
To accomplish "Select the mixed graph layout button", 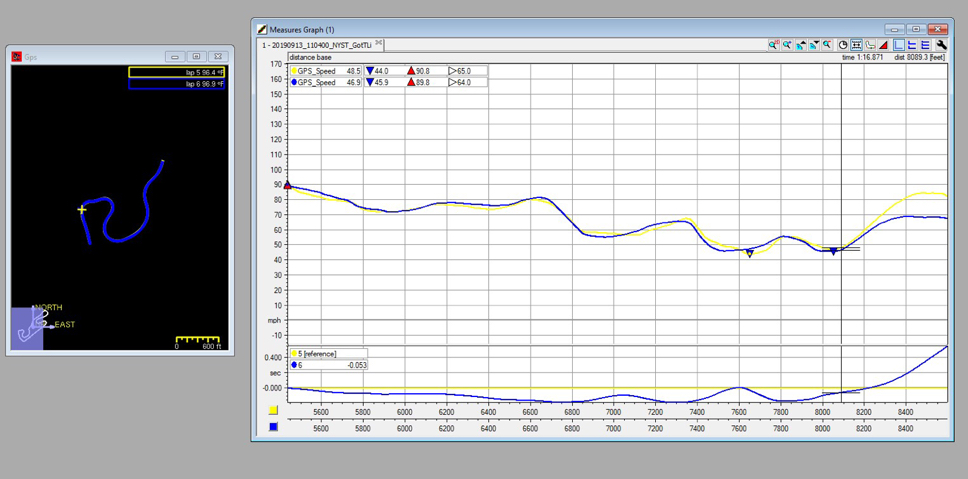I will coord(912,45).
